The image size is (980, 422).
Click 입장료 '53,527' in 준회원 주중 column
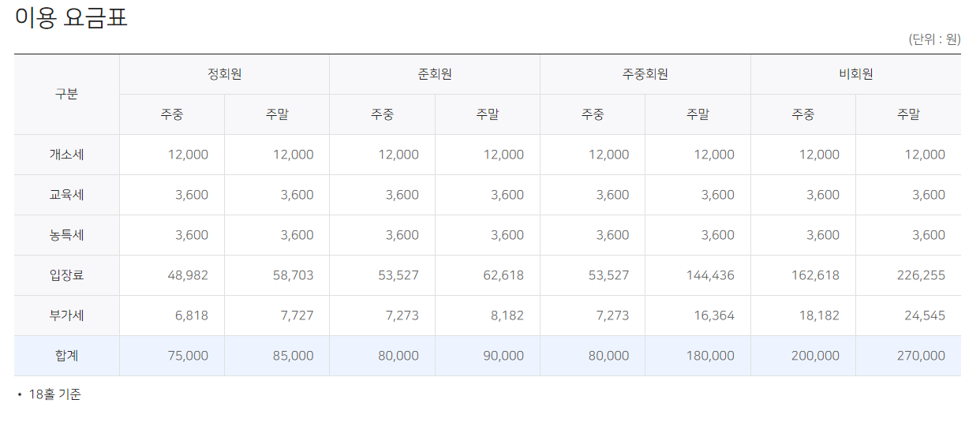click(x=398, y=275)
